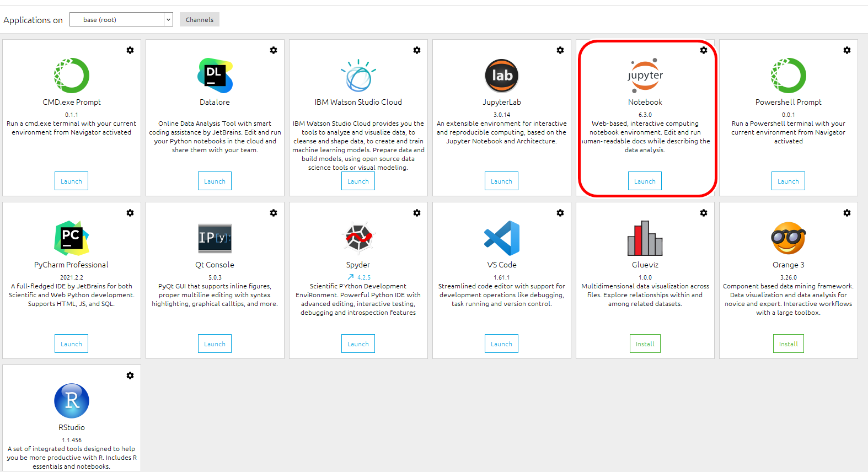The image size is (868, 472).
Task: Launch VS Code
Action: pos(502,344)
